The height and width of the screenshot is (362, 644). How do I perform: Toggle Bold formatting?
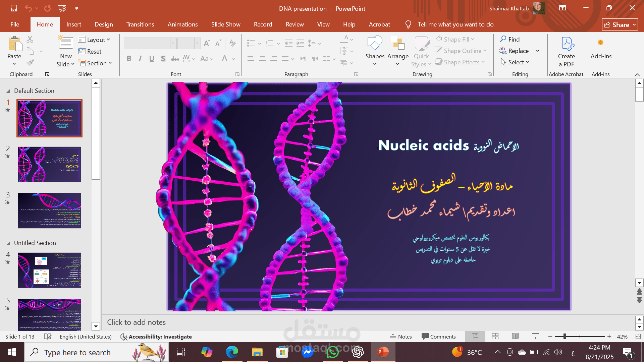[x=129, y=59]
